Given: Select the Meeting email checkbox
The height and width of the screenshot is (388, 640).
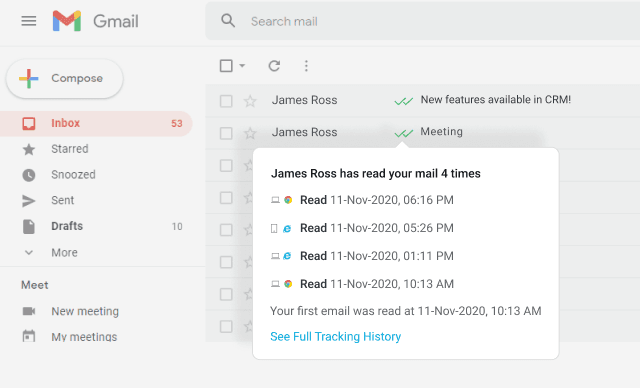Looking at the screenshot, I should (x=226, y=133).
